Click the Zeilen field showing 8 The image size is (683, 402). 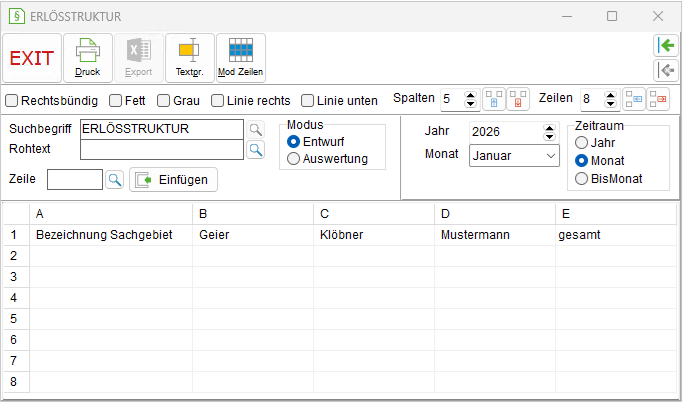(x=592, y=99)
